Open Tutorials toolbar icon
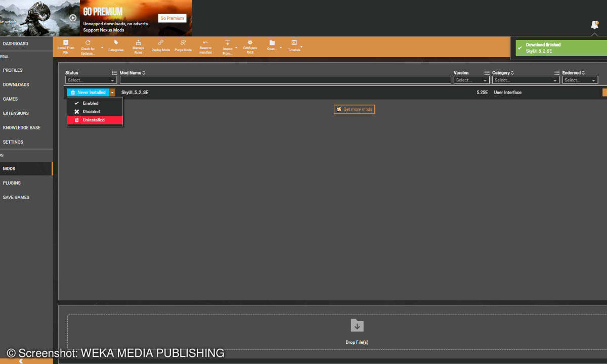The width and height of the screenshot is (607, 364). point(294,43)
